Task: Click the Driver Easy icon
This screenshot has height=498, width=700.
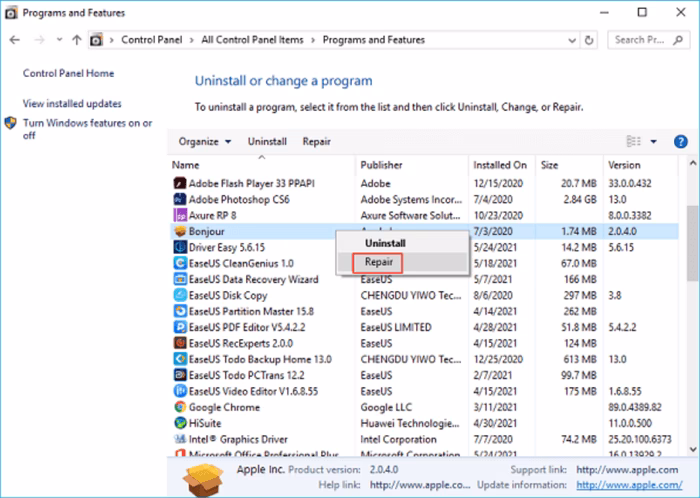Action: coord(180,247)
